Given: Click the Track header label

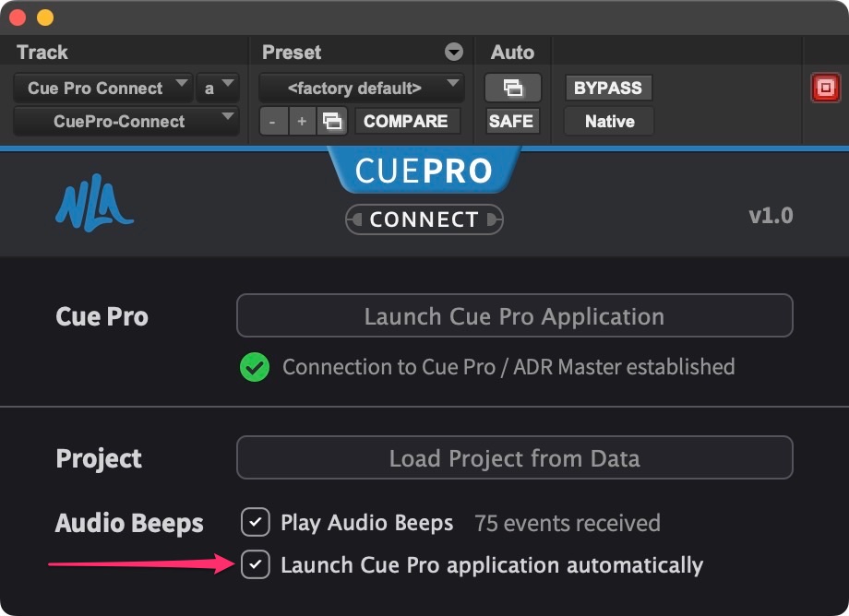Looking at the screenshot, I should (42, 53).
